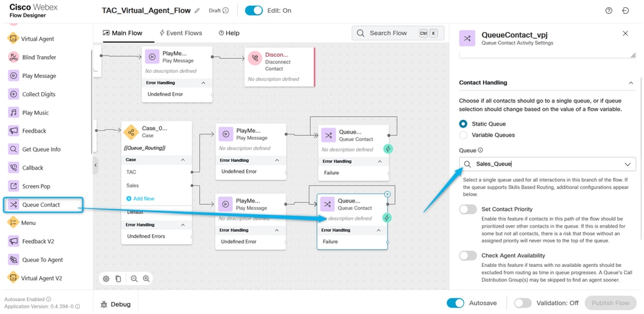The width and height of the screenshot is (644, 314).
Task: Click event bolt icon on upper Queue Contact node
Action: click(x=387, y=149)
